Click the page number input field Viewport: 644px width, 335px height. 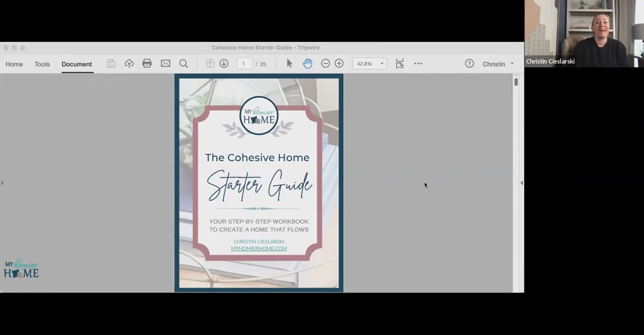(244, 64)
